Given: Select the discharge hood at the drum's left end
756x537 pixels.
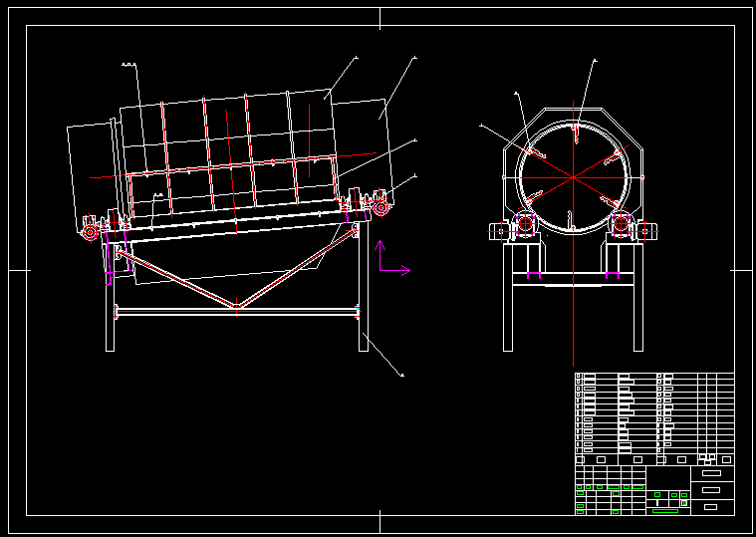Looking at the screenshot, I should 94,177.
